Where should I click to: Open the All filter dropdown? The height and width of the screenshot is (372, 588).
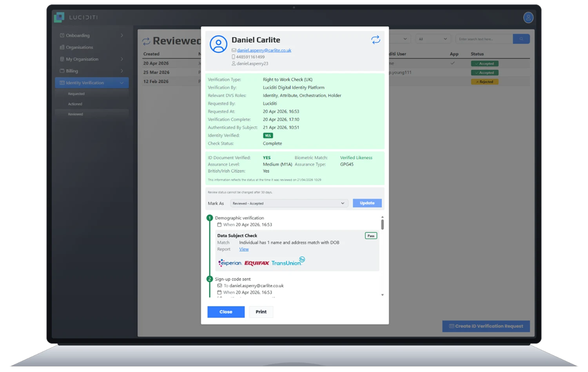pos(433,39)
